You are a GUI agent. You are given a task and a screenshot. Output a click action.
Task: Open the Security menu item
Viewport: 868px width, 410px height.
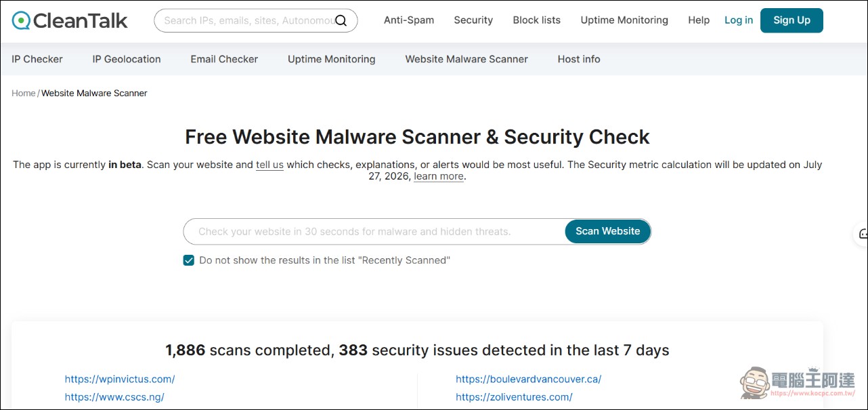coord(473,20)
